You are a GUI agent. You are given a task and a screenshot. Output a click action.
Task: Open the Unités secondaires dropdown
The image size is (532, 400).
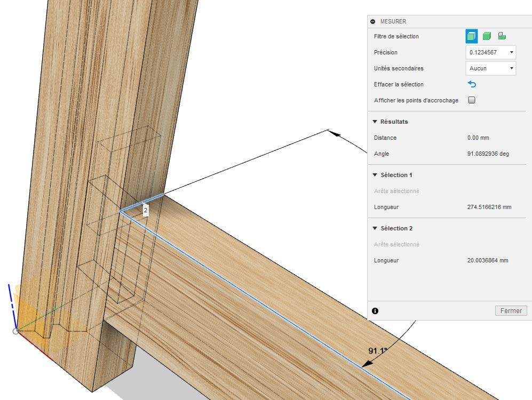point(490,68)
